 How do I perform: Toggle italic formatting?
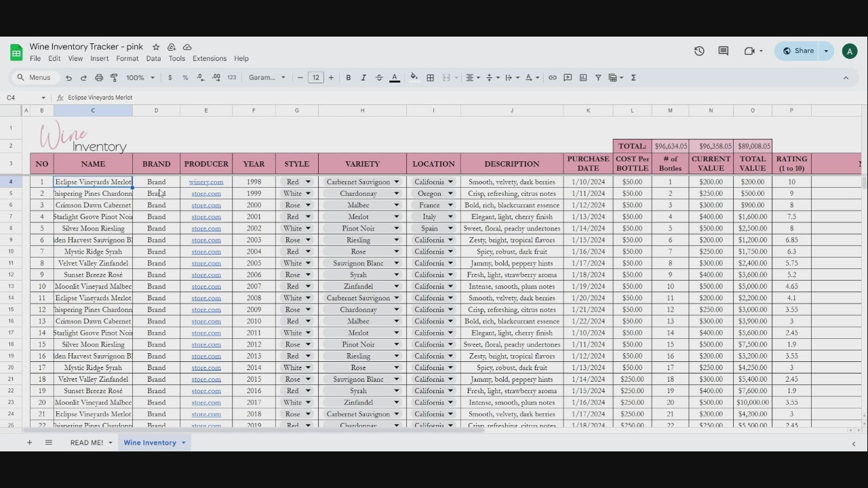363,78
